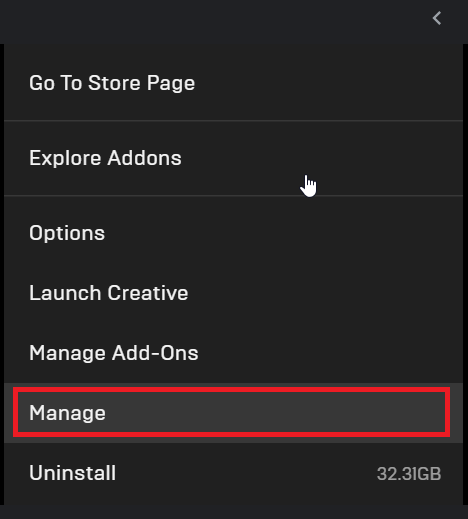Click the Go To Store Page text
This screenshot has height=519, width=468.
[112, 83]
